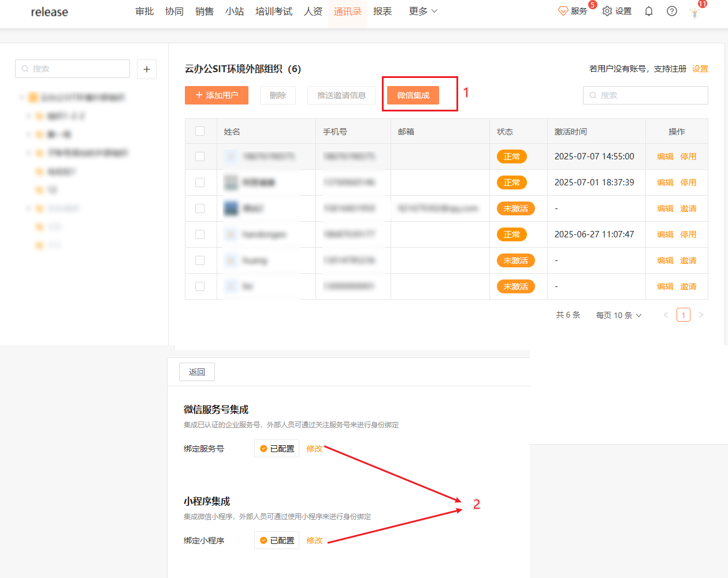Click the plus button beside tree search

click(x=147, y=69)
